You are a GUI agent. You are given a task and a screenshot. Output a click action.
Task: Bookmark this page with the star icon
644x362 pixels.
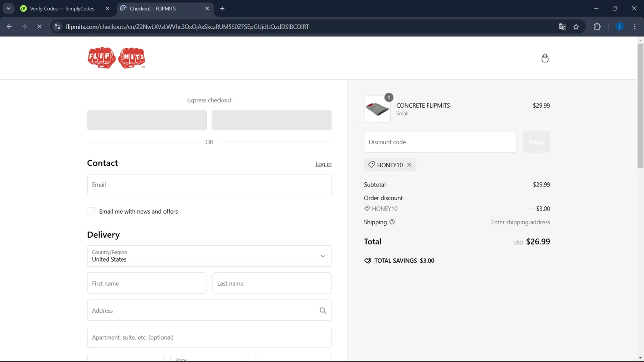coord(576,27)
